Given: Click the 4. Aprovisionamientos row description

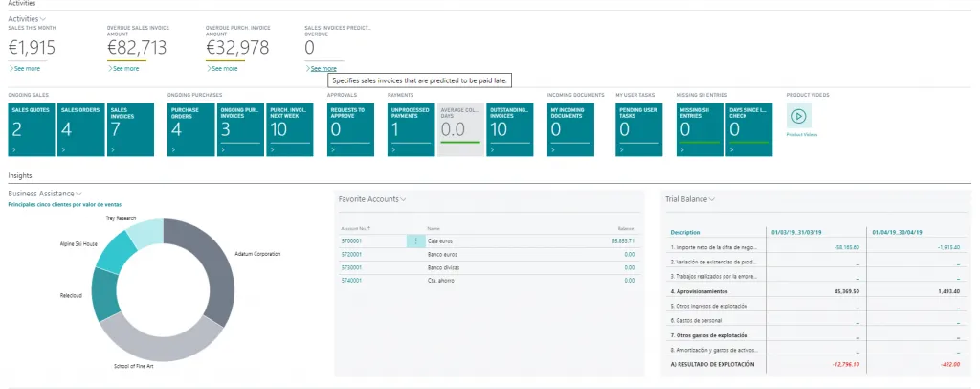Looking at the screenshot, I should click(x=699, y=291).
